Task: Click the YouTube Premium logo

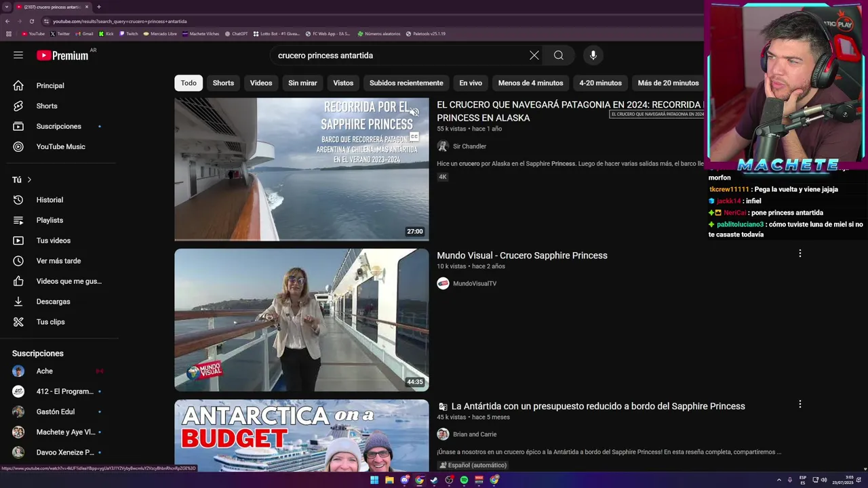Action: coord(62,56)
